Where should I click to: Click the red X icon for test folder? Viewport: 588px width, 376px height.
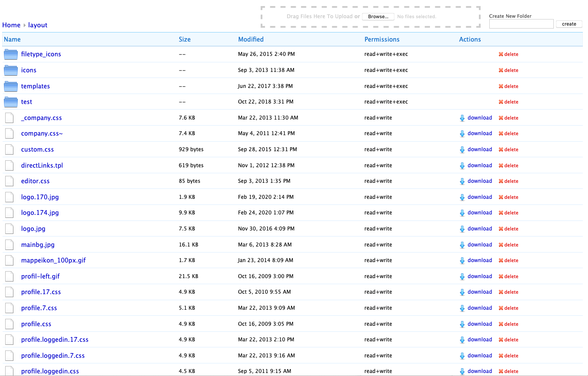(x=501, y=102)
